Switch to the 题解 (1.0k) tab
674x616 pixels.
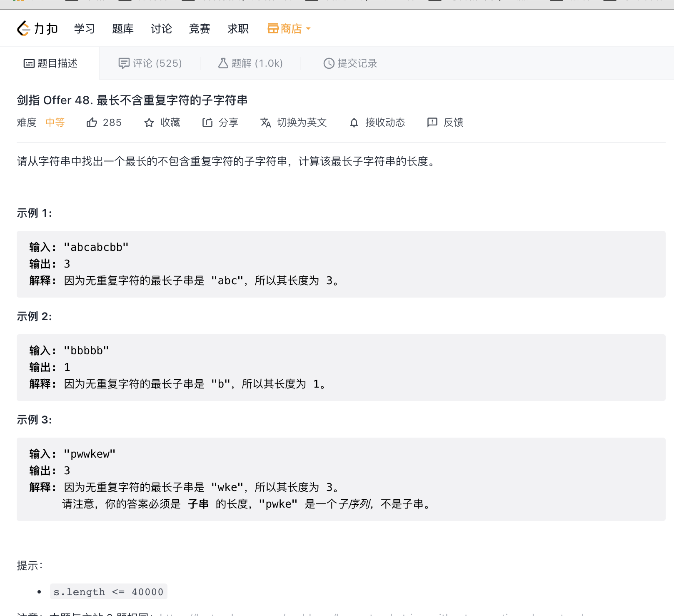(250, 63)
